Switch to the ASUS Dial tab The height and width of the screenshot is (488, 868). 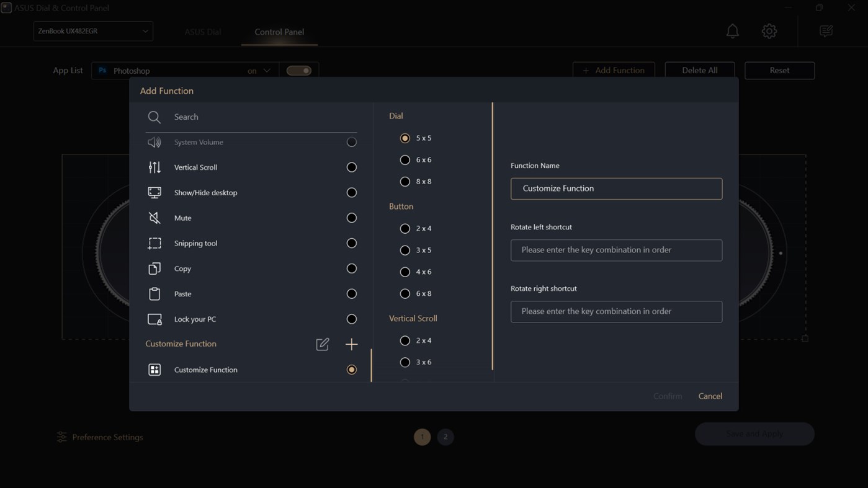202,31
